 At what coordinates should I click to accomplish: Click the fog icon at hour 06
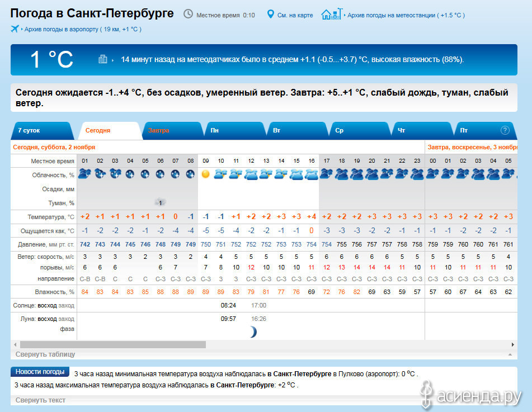point(160,202)
